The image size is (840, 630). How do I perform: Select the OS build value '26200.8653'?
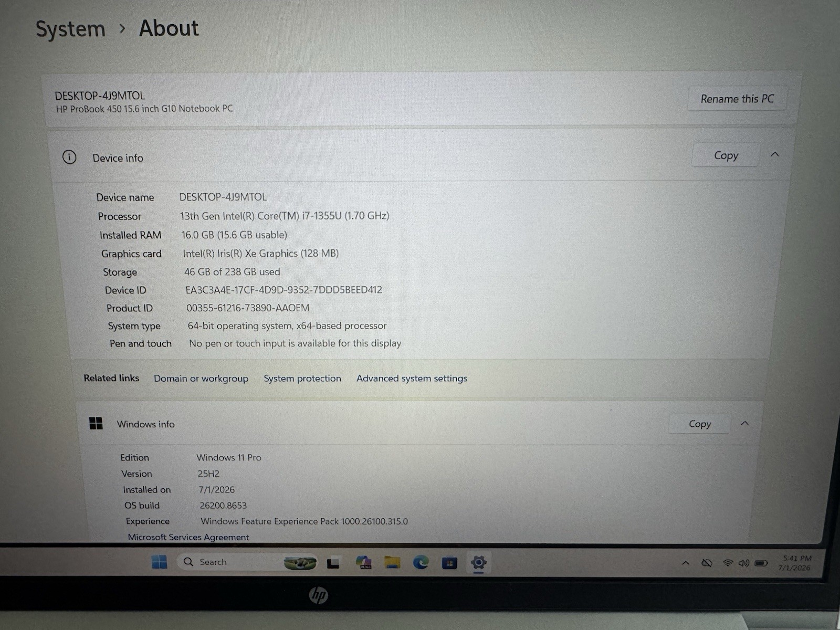tap(223, 506)
